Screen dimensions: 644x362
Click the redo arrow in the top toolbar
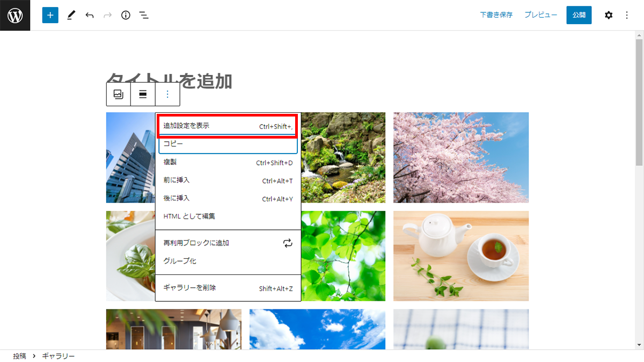click(107, 15)
